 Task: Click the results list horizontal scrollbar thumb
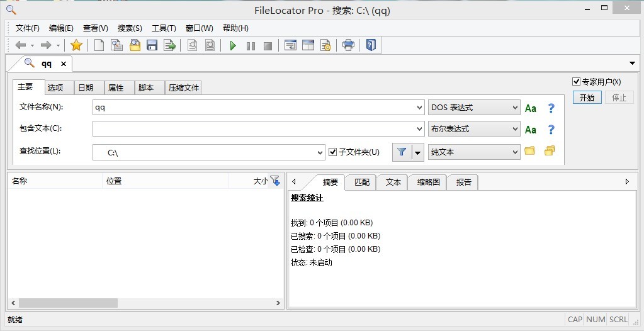[68, 303]
